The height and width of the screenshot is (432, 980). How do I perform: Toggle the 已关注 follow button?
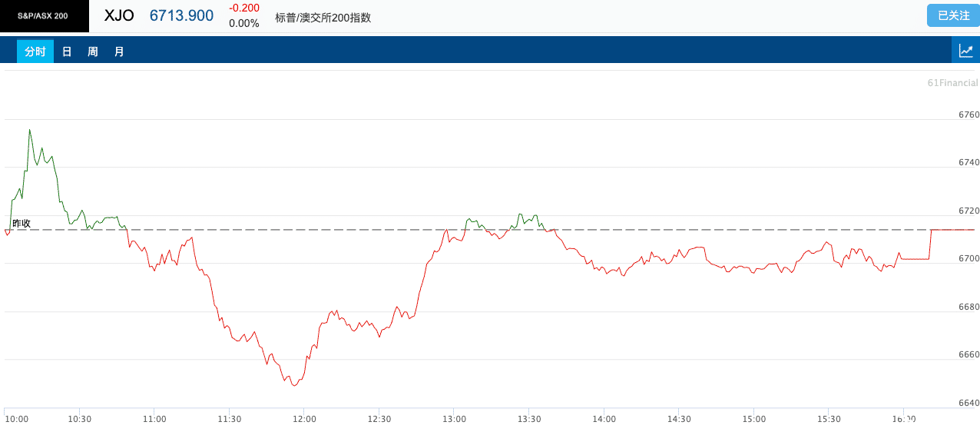click(x=953, y=15)
